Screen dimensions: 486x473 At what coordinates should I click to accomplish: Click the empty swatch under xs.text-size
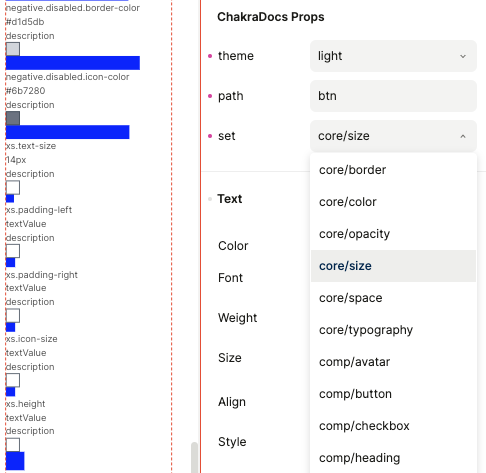click(13, 188)
